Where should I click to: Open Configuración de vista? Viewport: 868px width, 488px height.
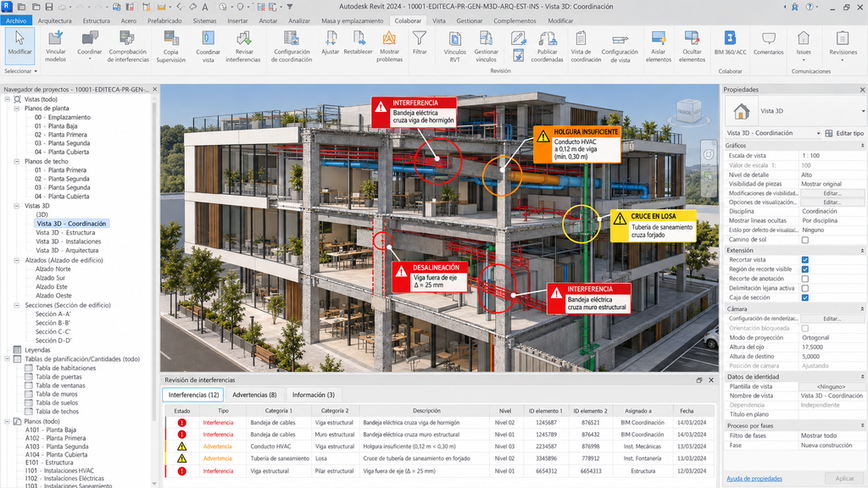pos(620,46)
